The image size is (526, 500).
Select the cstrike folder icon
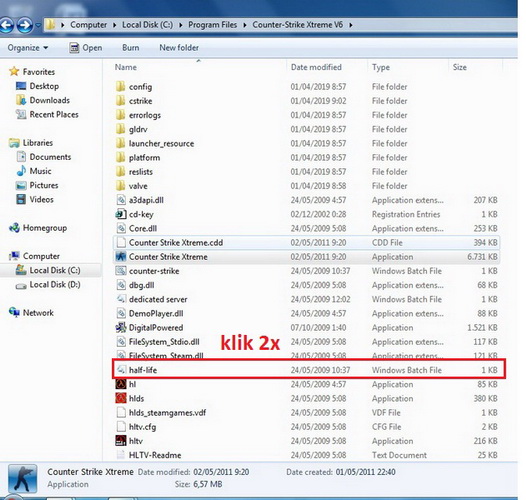(120, 101)
